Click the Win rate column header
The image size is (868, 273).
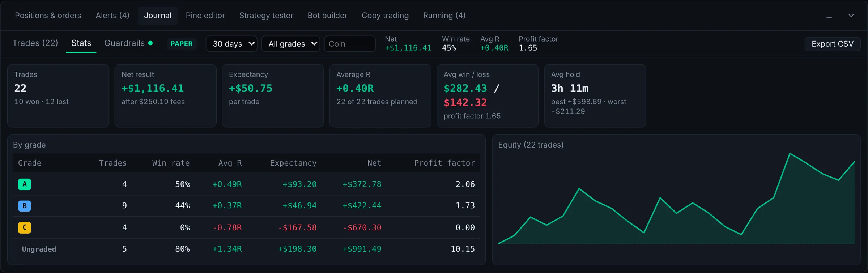click(171, 163)
